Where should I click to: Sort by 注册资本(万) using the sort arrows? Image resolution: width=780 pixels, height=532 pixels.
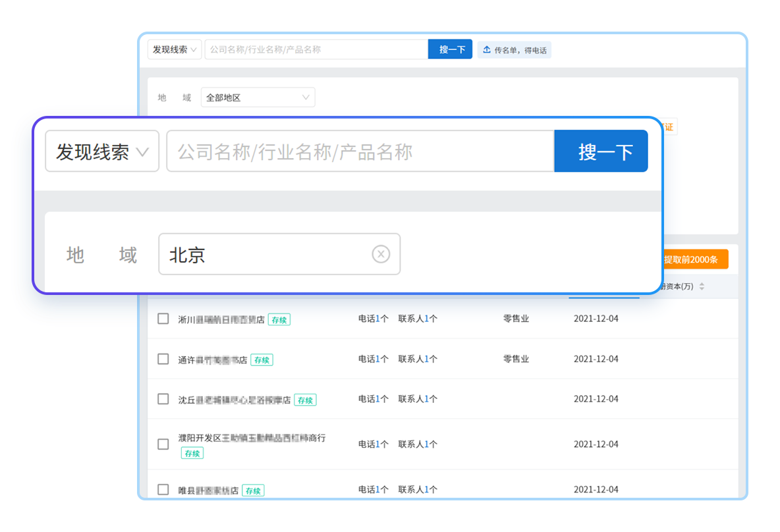702,286
